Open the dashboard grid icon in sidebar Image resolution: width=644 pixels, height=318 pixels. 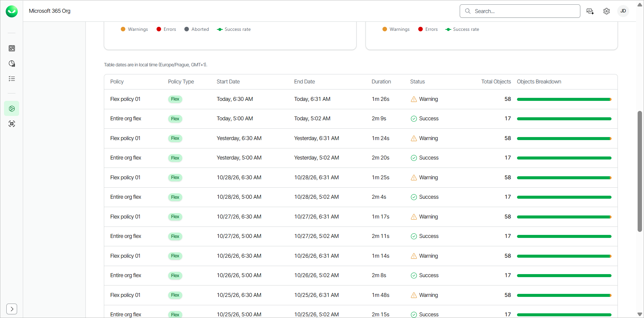12,48
